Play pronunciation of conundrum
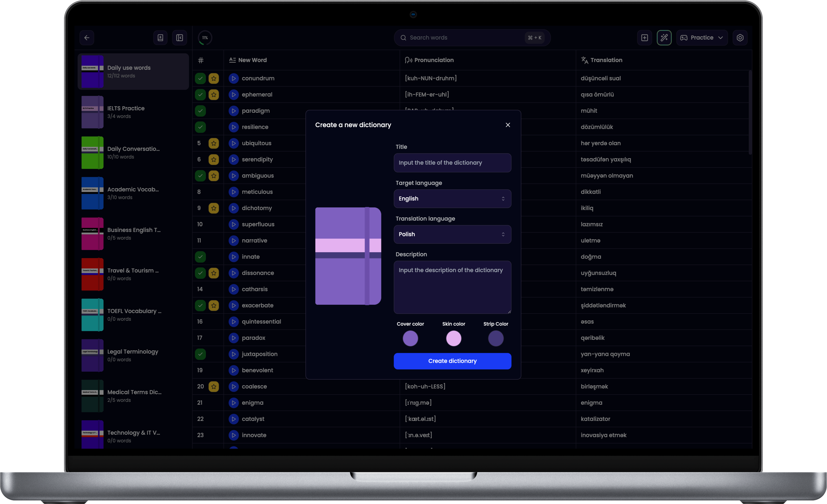The height and width of the screenshot is (504, 827). pyautogui.click(x=234, y=79)
